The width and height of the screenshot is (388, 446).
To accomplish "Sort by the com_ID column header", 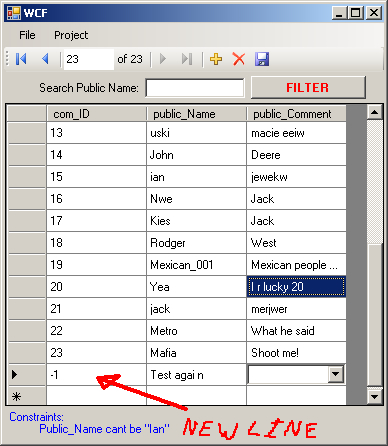I will point(96,114).
